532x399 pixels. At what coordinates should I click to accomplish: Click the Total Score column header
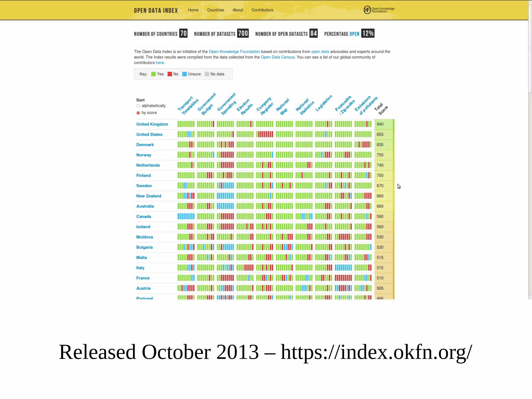pyautogui.click(x=381, y=109)
